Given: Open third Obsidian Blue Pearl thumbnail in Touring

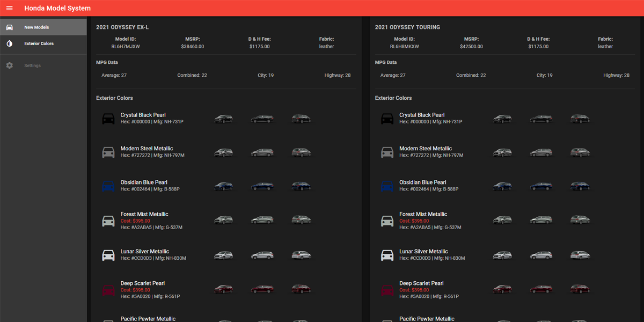Looking at the screenshot, I should (x=580, y=186).
